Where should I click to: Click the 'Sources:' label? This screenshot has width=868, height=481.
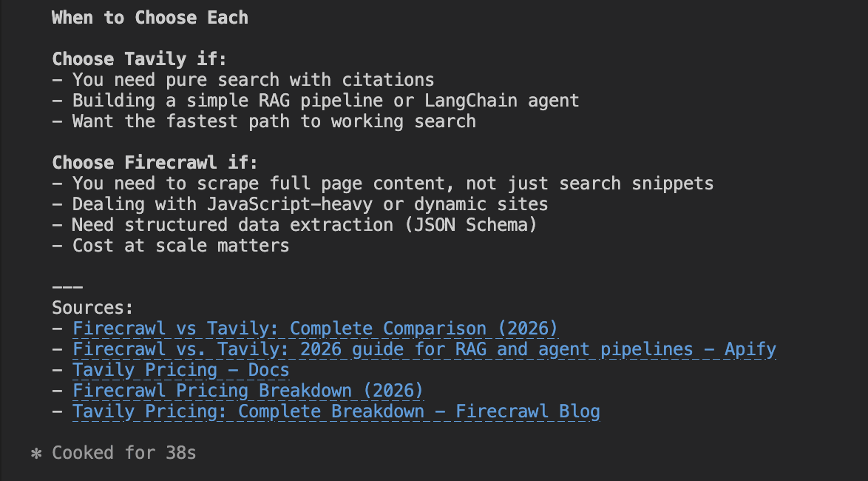(x=92, y=308)
